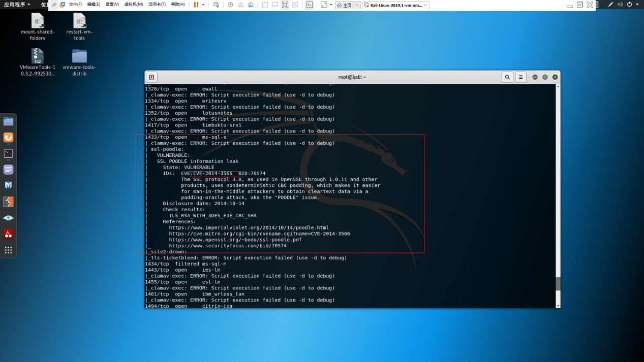
Task: Open the VMwareTools TGZ archive
Action: click(37, 62)
